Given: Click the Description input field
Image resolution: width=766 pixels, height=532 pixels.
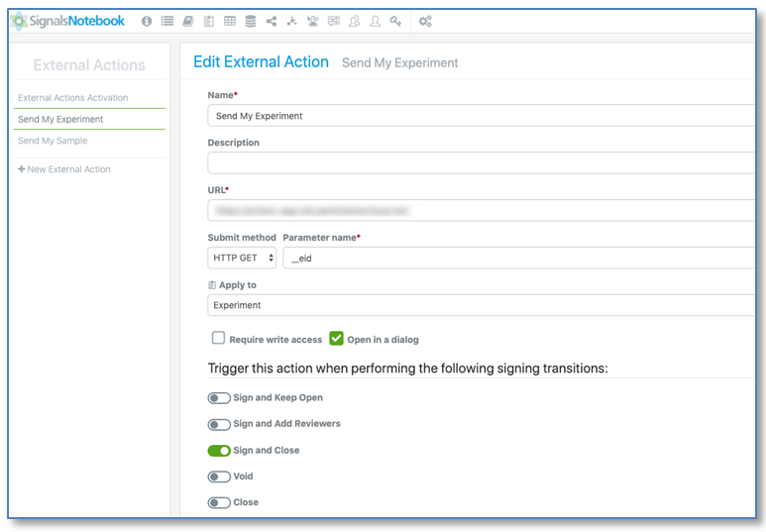Looking at the screenshot, I should (x=481, y=162).
